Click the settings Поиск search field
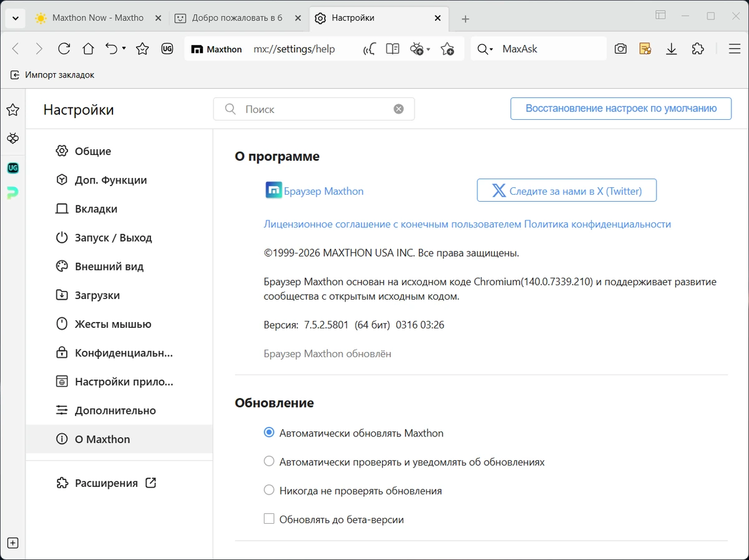The image size is (749, 560). (x=314, y=109)
